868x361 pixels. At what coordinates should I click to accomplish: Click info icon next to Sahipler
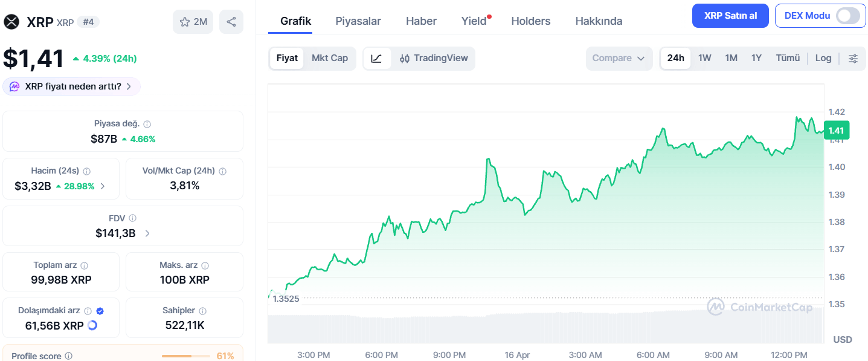click(202, 311)
